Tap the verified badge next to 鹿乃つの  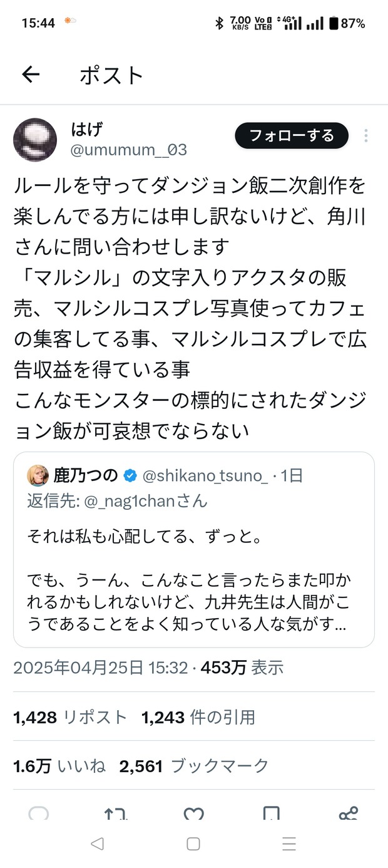point(130,476)
